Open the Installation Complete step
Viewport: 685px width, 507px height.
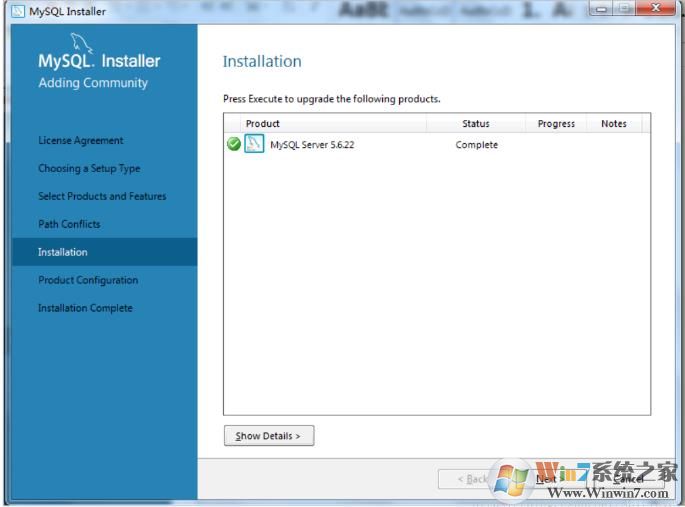(x=85, y=309)
